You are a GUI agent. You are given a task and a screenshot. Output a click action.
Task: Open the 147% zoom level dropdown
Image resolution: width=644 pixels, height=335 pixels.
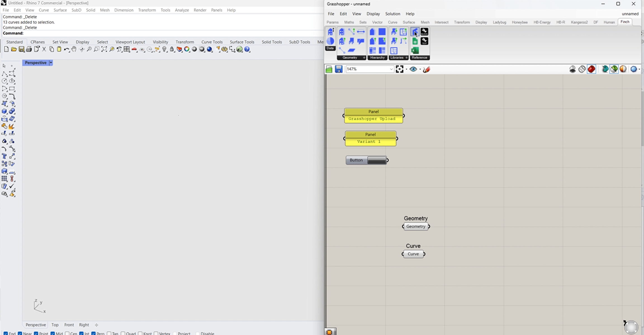click(391, 69)
